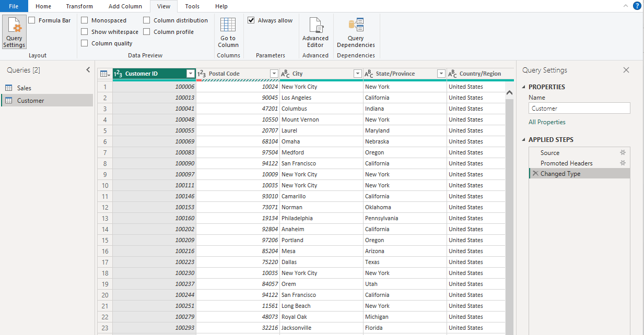Select the Source applied step
Screen dimensions: 644x335
click(579, 152)
